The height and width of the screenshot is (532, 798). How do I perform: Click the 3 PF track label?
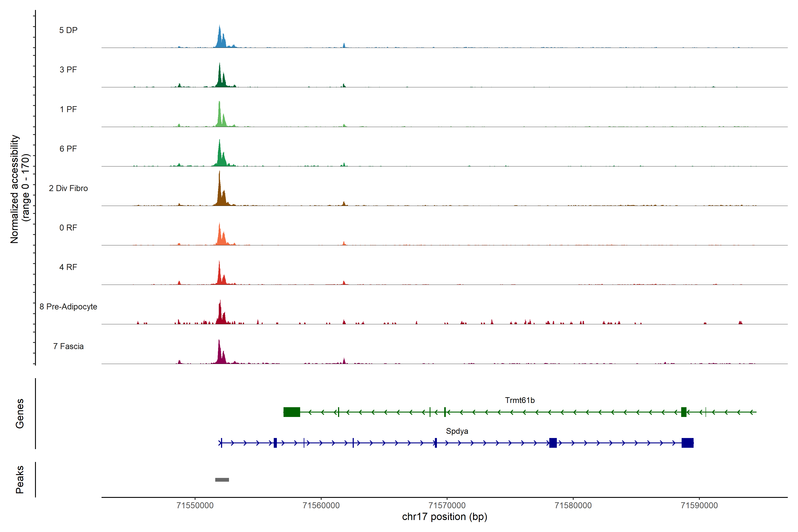click(68, 70)
